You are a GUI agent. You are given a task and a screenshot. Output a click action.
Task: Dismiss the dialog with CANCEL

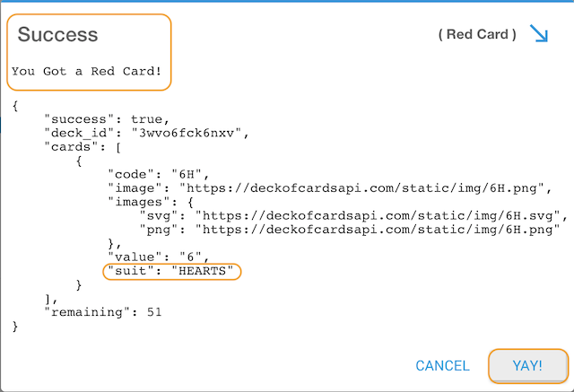tap(442, 366)
